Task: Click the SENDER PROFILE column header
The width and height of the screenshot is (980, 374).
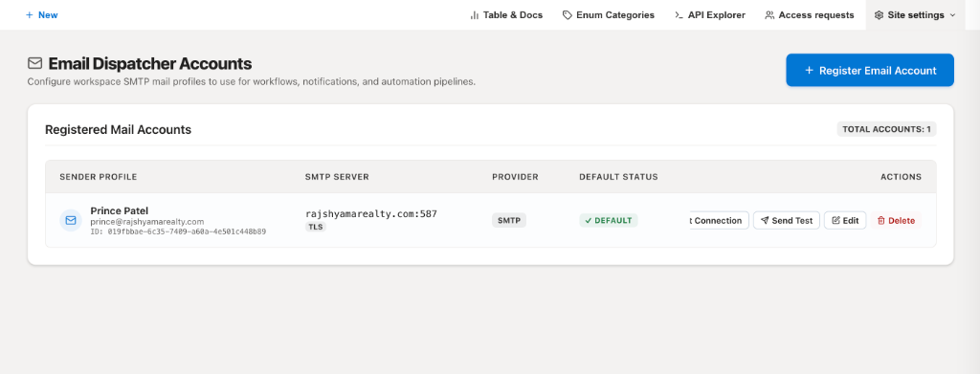Action: click(x=99, y=177)
